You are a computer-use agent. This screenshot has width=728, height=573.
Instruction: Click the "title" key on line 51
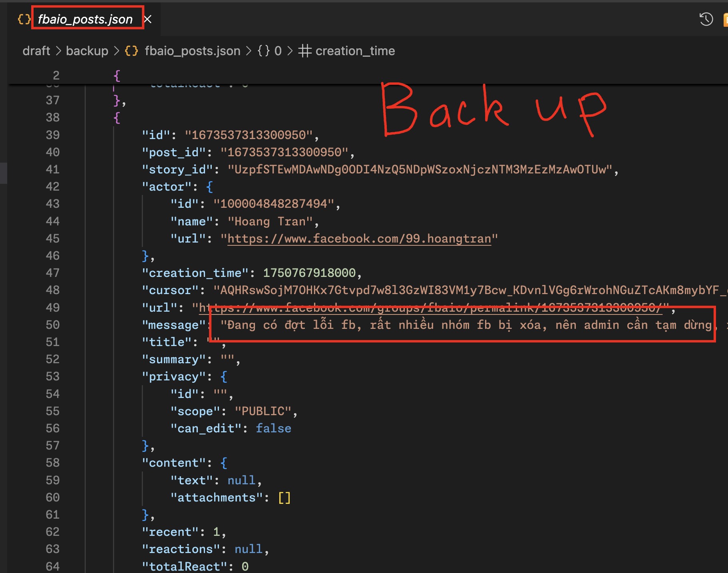pos(166,342)
